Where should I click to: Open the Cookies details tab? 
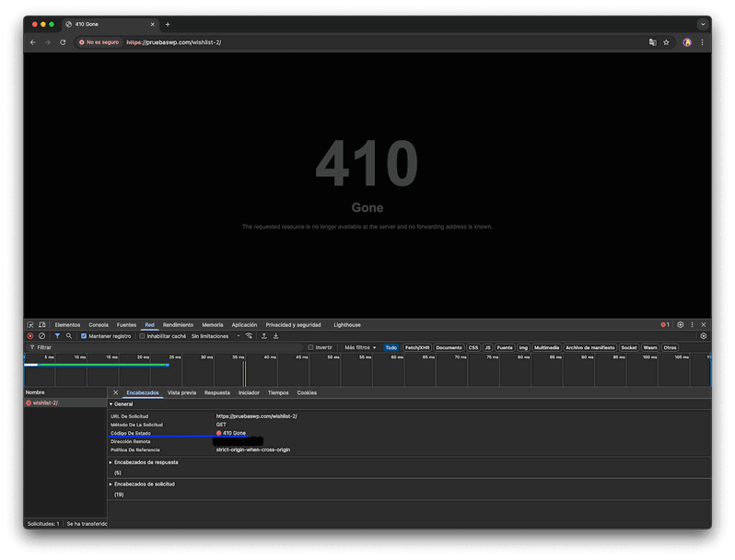coord(307,392)
